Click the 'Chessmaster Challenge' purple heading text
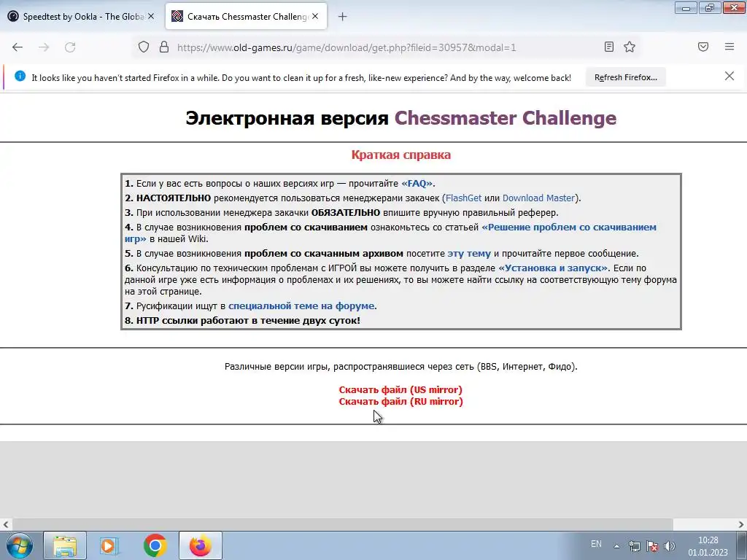Viewport: 747px width, 560px height. (506, 118)
